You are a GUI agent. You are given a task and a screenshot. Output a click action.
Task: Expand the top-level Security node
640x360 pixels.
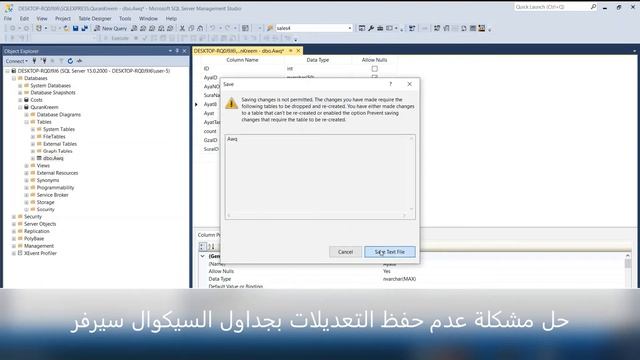point(14,216)
